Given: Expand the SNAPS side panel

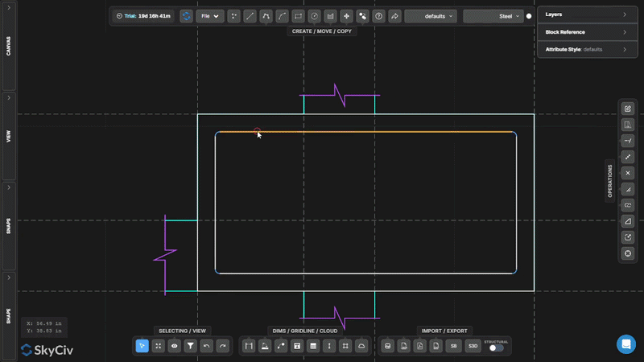Looking at the screenshot, I should [x=9, y=226].
